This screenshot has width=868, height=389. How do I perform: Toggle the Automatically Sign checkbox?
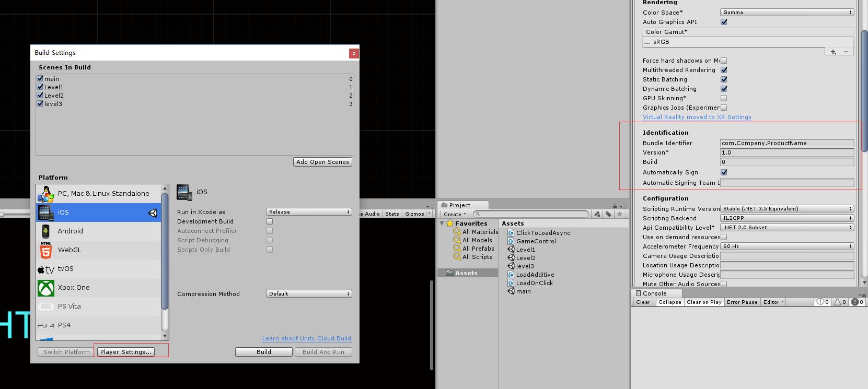pyautogui.click(x=724, y=172)
